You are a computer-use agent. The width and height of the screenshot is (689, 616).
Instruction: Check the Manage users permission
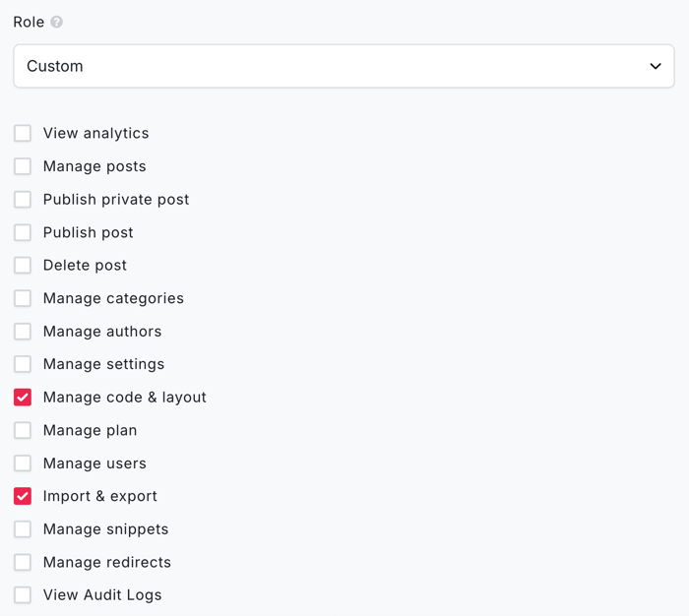coord(23,463)
